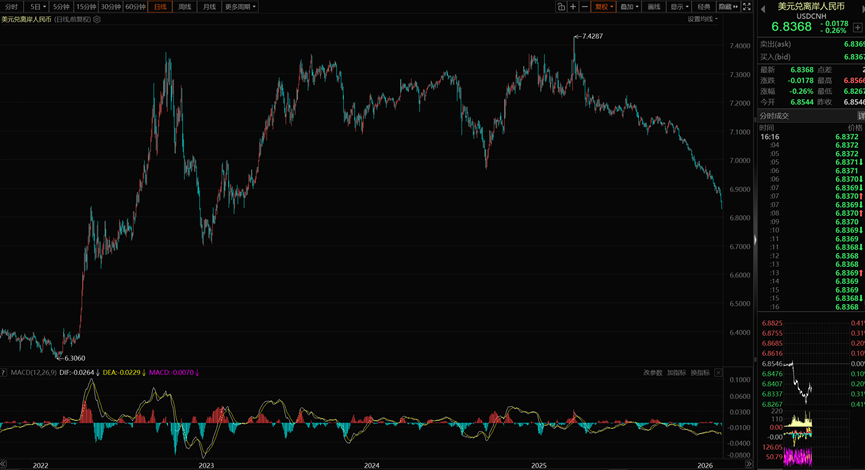Toggle the 画线 drawing tools

(654, 6)
